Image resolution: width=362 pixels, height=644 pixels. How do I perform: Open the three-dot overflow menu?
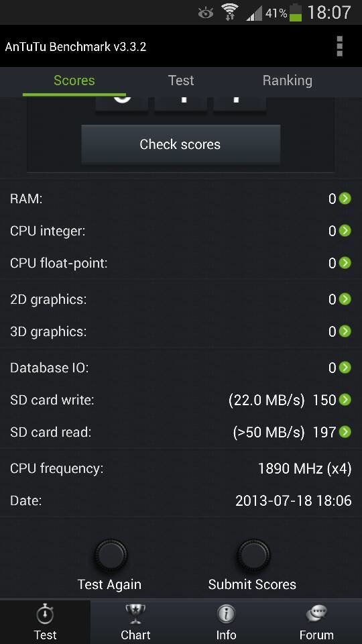(x=339, y=46)
